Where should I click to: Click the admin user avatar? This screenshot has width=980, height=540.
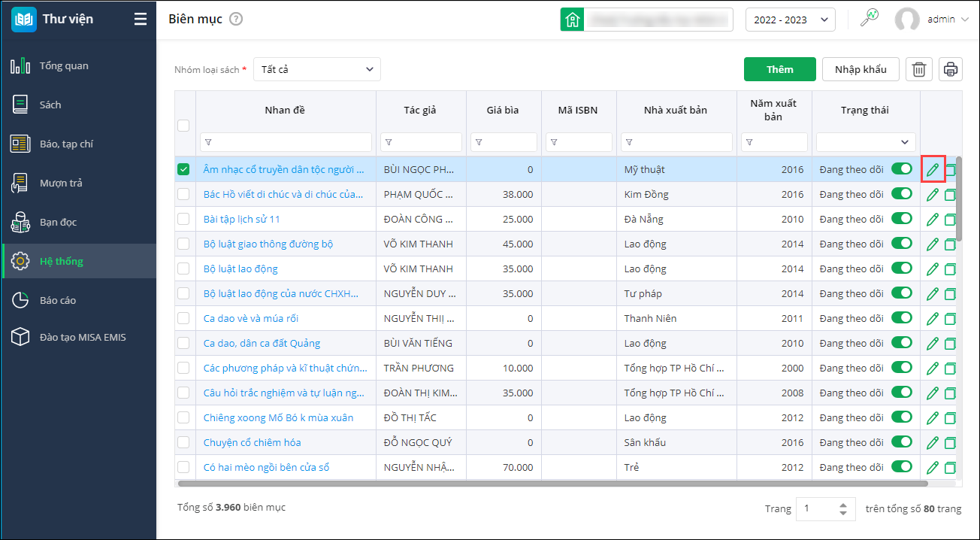click(x=907, y=20)
